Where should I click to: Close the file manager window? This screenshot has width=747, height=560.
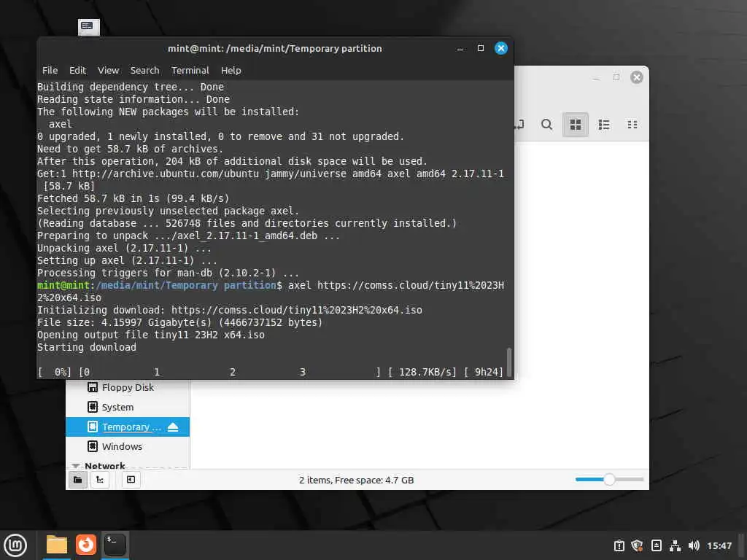637,77
